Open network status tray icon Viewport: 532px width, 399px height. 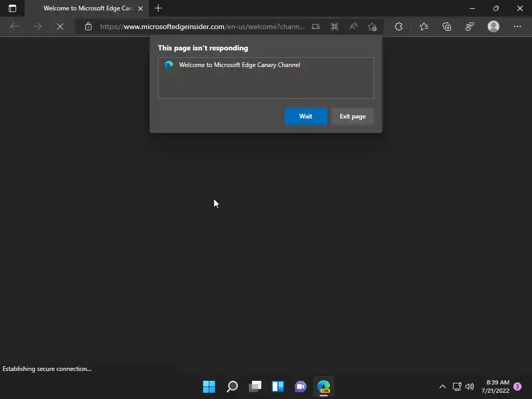457,387
